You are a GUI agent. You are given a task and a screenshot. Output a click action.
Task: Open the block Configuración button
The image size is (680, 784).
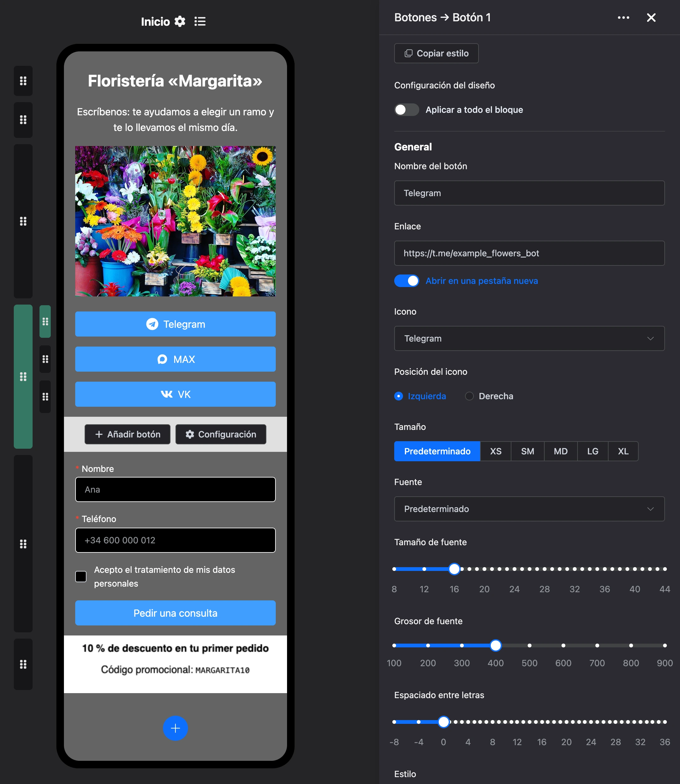221,434
